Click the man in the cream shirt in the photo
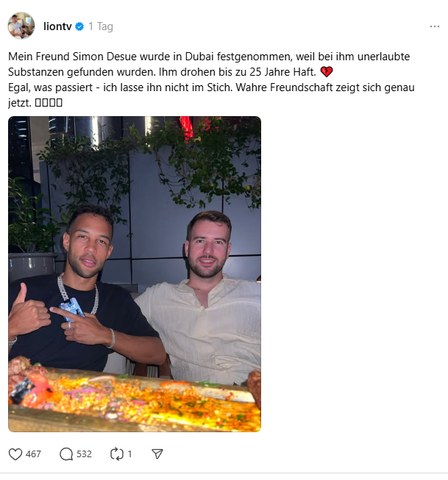448x480 pixels. pyautogui.click(x=204, y=298)
